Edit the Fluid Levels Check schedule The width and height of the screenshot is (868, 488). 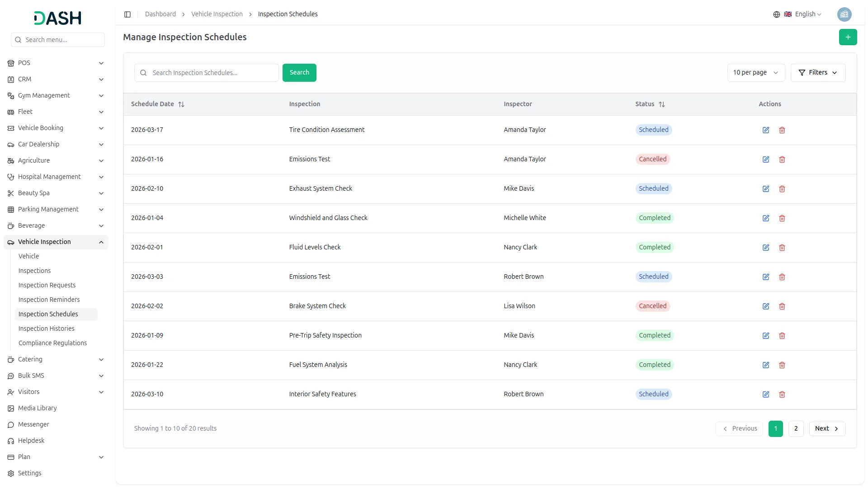click(x=766, y=248)
